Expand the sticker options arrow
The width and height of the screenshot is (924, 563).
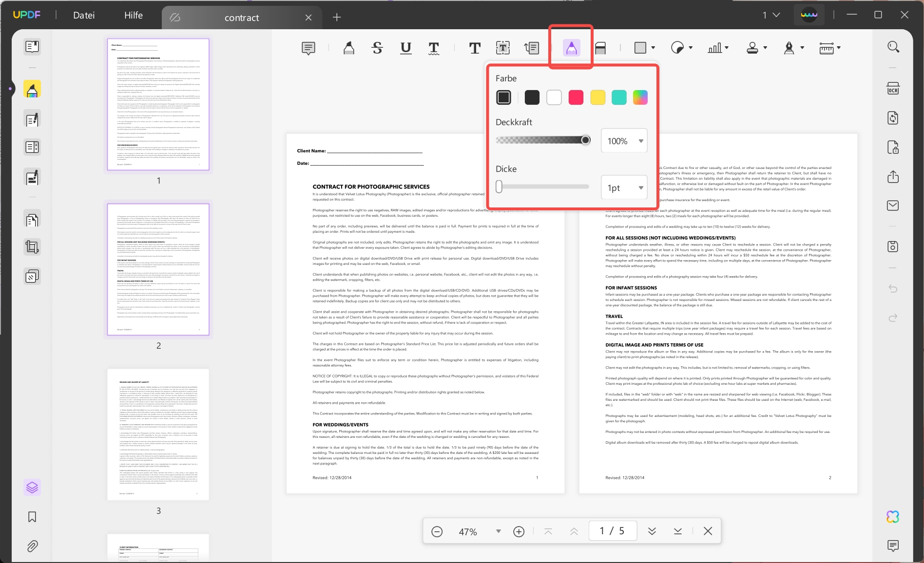(691, 48)
